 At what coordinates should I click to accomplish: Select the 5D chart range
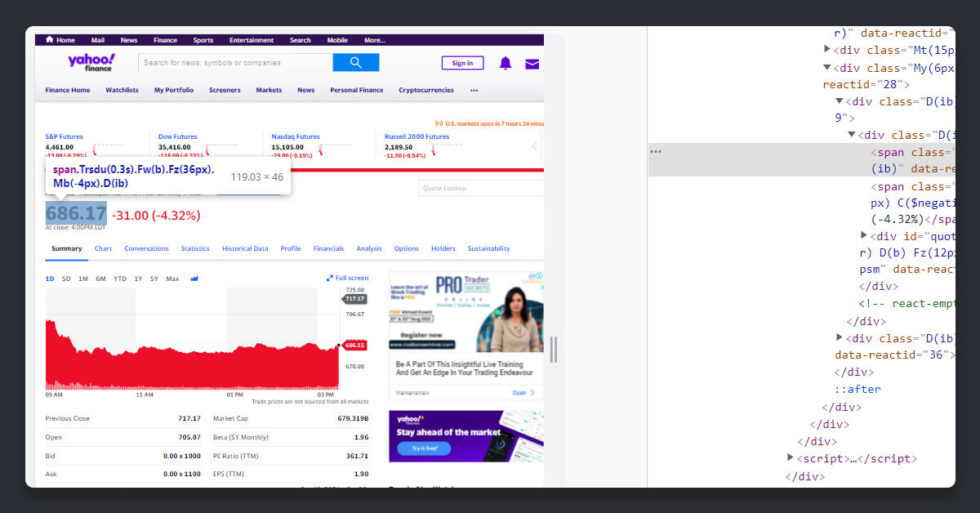click(66, 279)
